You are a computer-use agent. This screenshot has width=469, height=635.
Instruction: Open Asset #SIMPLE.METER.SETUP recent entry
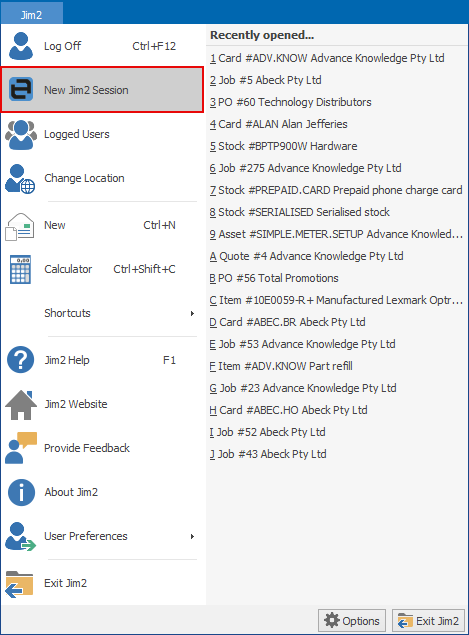click(336, 234)
